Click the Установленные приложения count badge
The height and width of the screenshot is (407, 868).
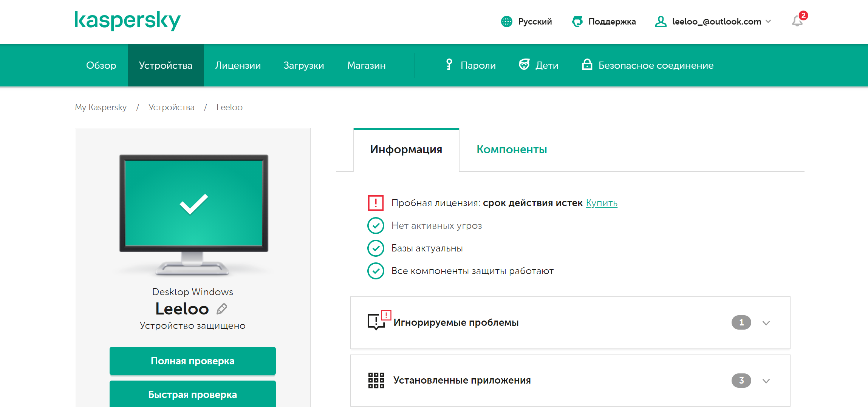pos(741,380)
